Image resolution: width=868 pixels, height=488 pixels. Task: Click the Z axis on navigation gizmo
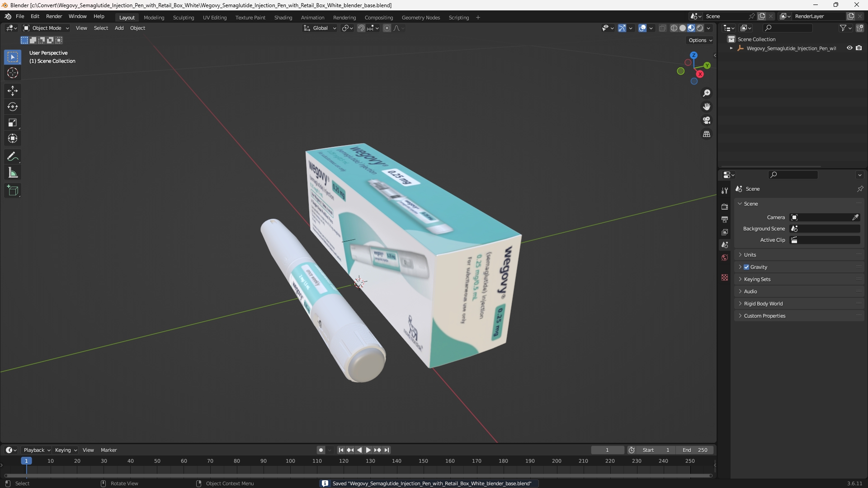pyautogui.click(x=693, y=55)
